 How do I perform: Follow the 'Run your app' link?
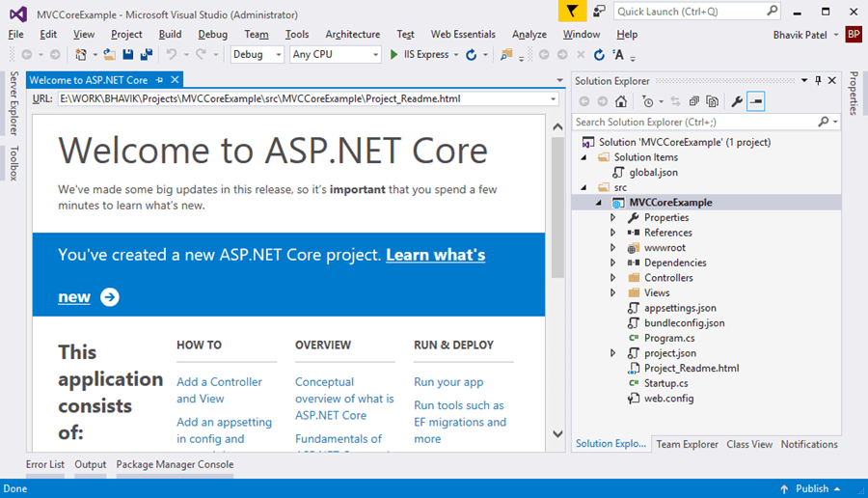[x=448, y=381]
